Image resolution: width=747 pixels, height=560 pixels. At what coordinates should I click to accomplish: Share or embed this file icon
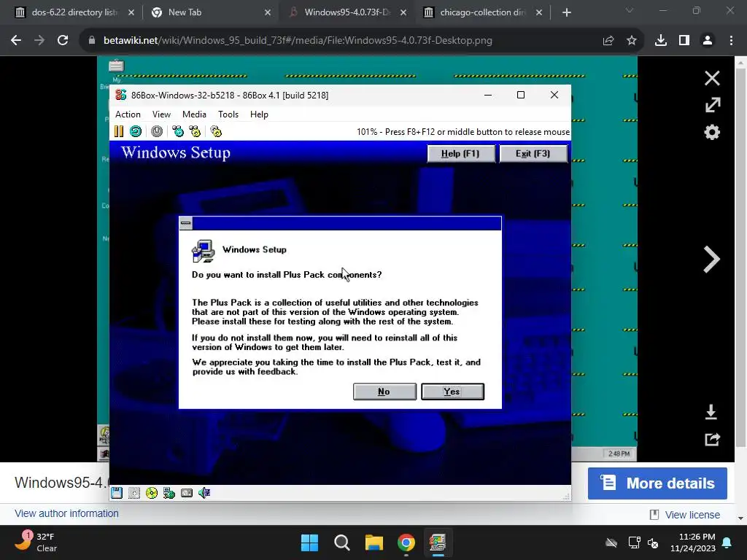click(712, 439)
